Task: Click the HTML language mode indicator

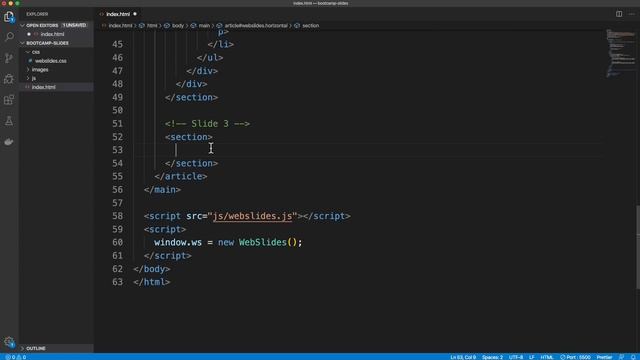Action: [x=547, y=357]
